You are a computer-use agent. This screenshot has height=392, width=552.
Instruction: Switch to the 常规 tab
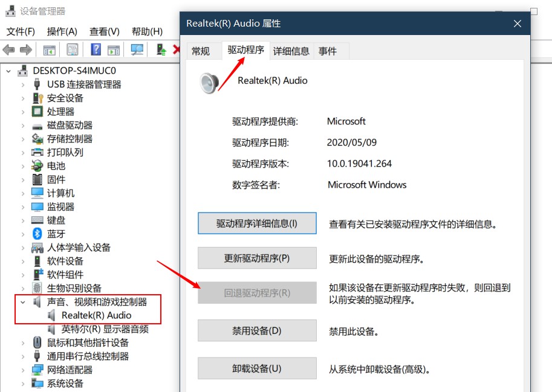click(x=201, y=51)
